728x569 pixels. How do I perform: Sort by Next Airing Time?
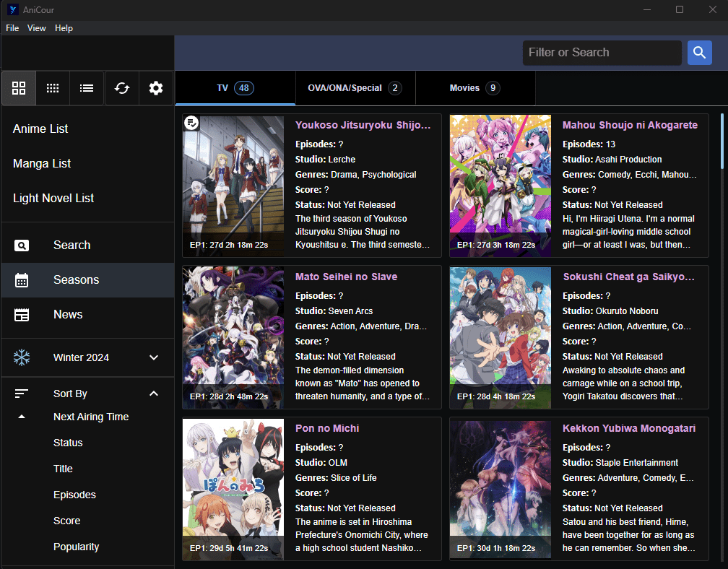(91, 417)
